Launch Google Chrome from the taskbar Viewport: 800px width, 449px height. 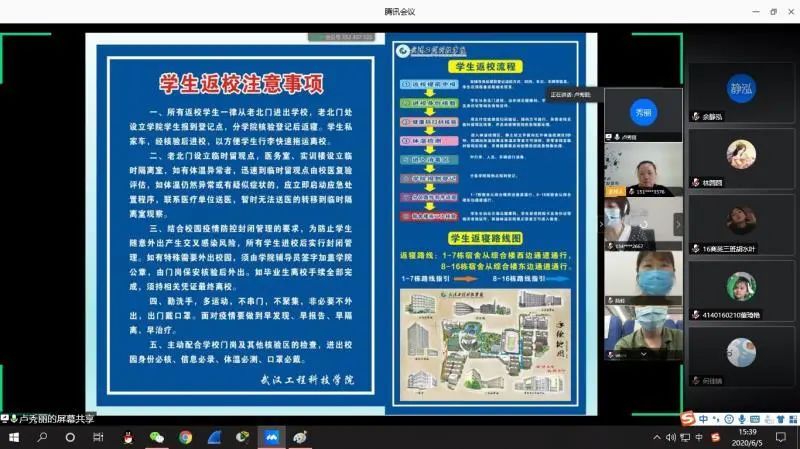pos(185,437)
